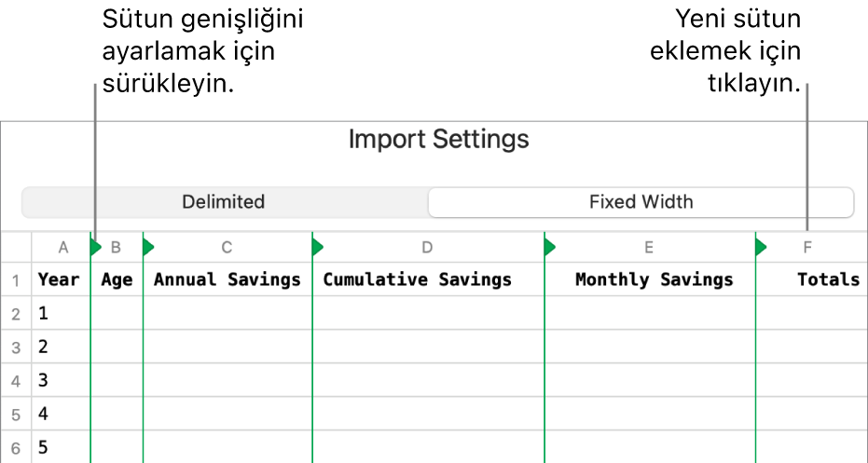Click the green column marker before column B
Image resolution: width=868 pixels, height=463 pixels.
95,248
